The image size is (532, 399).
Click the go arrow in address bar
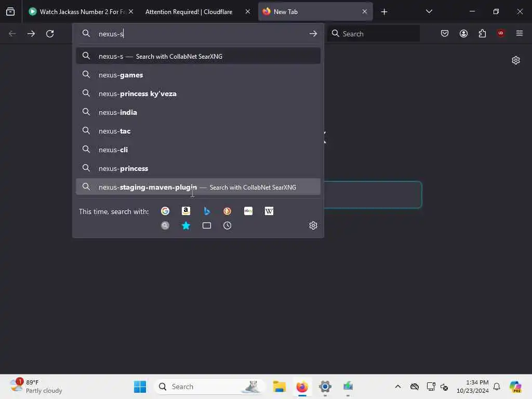[313, 34]
